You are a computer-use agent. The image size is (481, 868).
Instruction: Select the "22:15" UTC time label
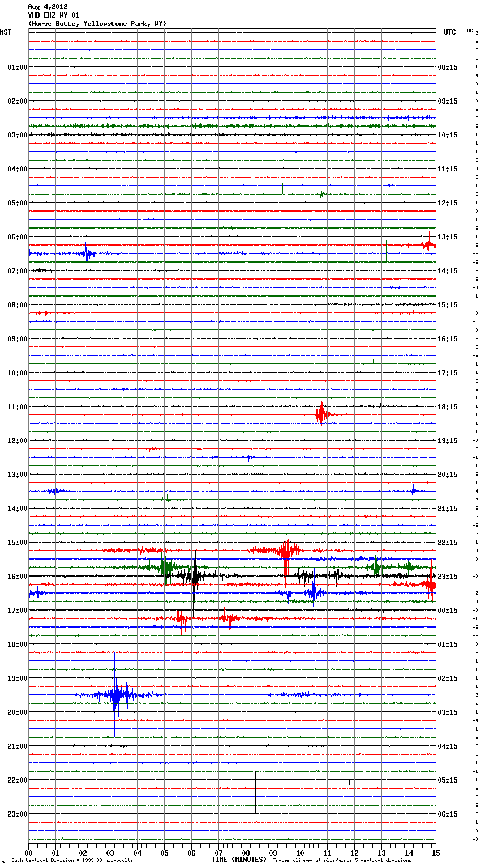point(448,543)
